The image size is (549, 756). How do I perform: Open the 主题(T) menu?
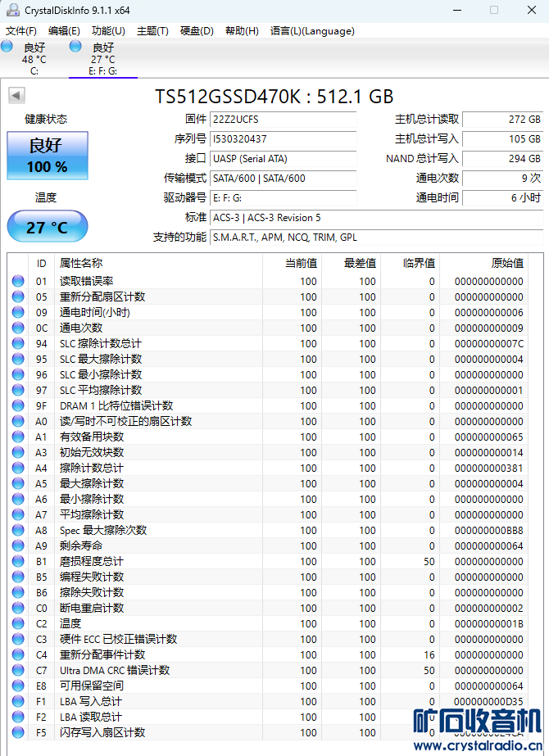pyautogui.click(x=152, y=31)
